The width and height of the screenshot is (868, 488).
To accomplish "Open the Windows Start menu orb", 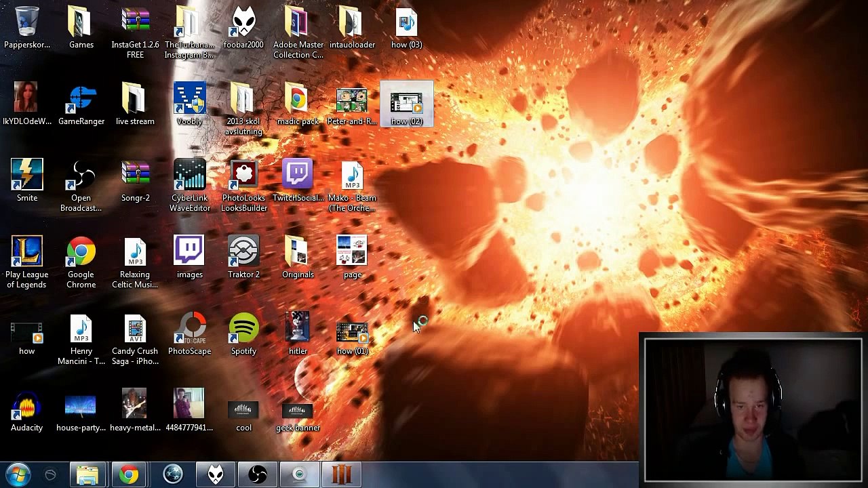I will tap(18, 474).
